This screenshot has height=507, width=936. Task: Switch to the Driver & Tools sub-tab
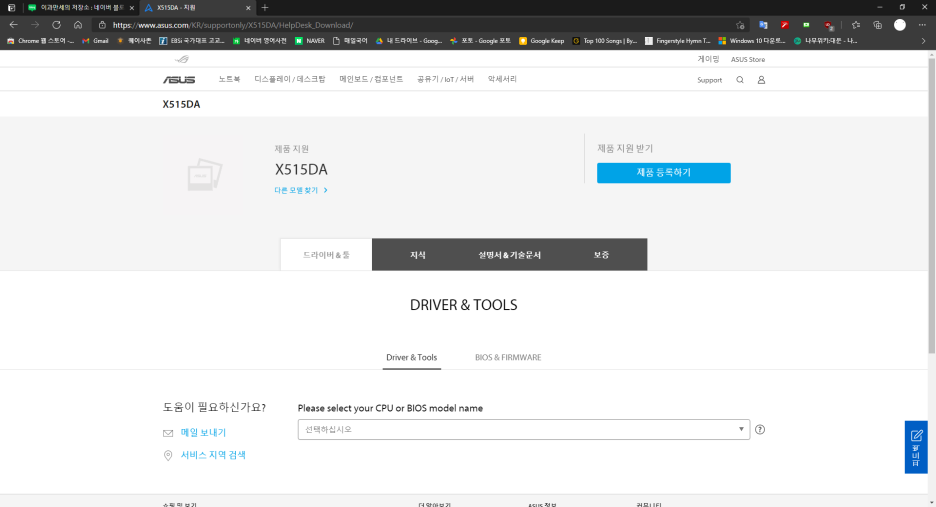[411, 358]
